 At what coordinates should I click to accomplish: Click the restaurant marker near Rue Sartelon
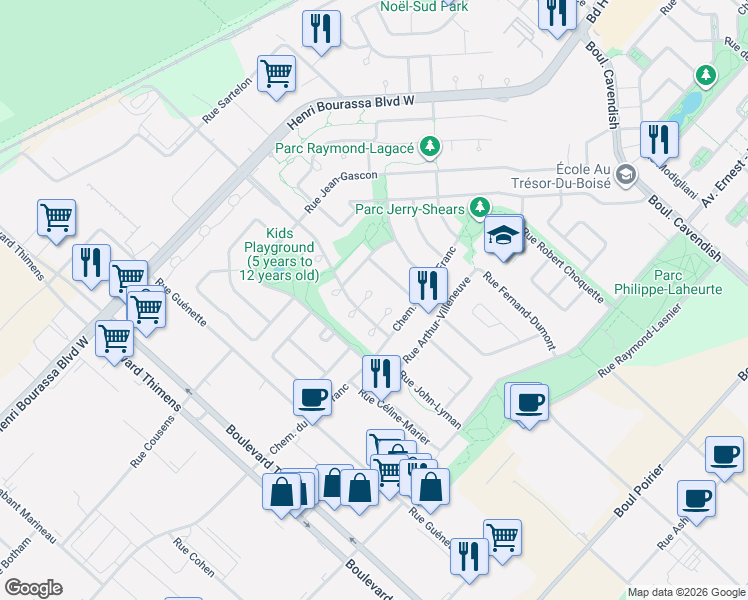(322, 31)
